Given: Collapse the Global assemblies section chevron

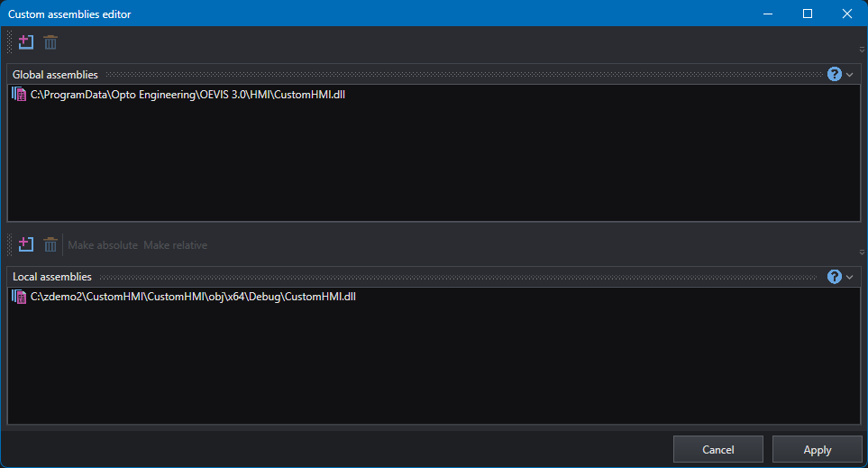Looking at the screenshot, I should click(850, 75).
